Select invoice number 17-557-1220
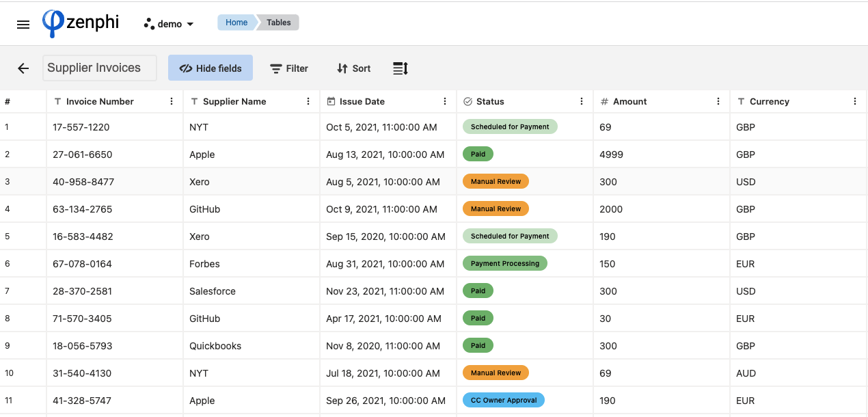Image resolution: width=868 pixels, height=417 pixels. 81,127
